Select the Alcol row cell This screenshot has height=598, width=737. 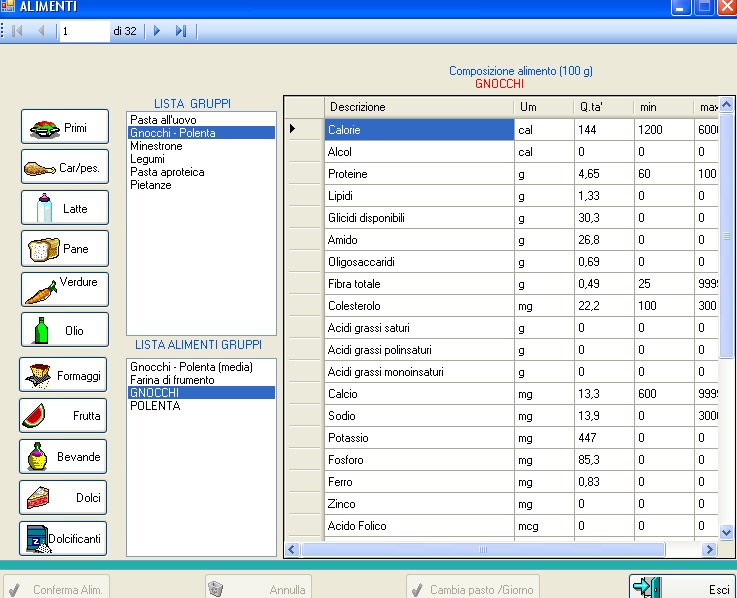tap(419, 152)
